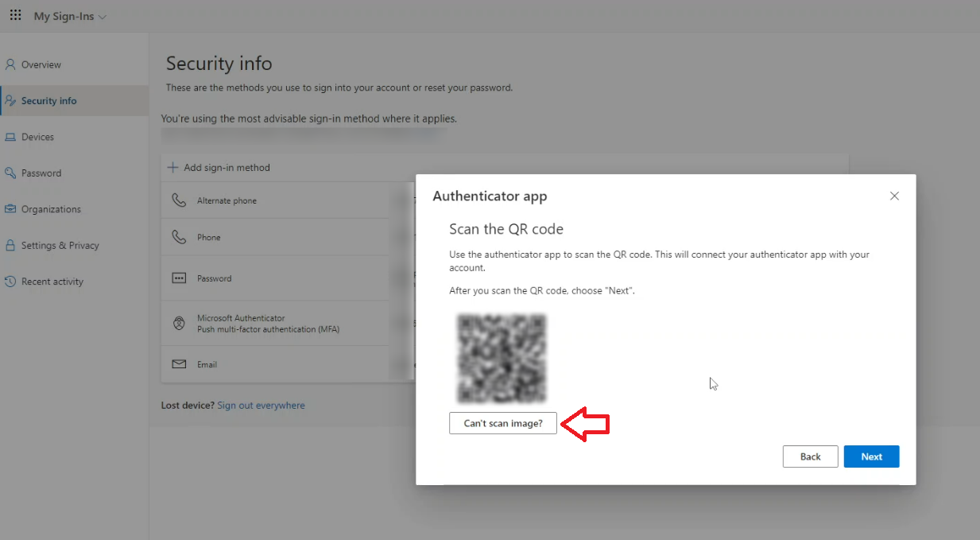
Task: Click the Settings & Privacy lock icon
Action: [10, 246]
